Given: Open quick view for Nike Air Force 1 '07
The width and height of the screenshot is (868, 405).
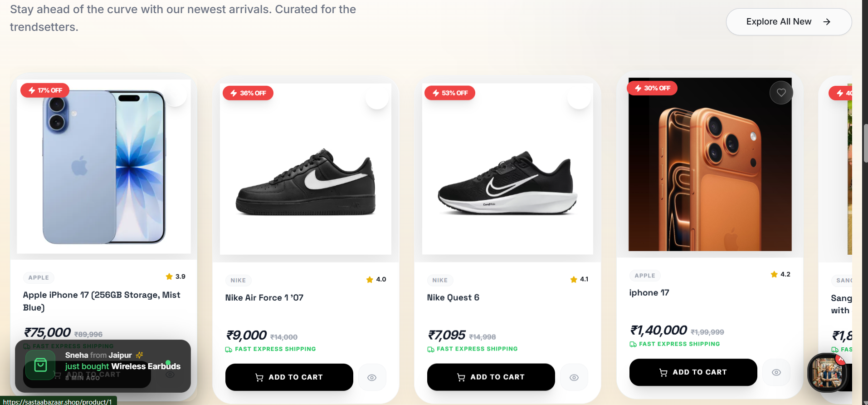Looking at the screenshot, I should (x=372, y=377).
